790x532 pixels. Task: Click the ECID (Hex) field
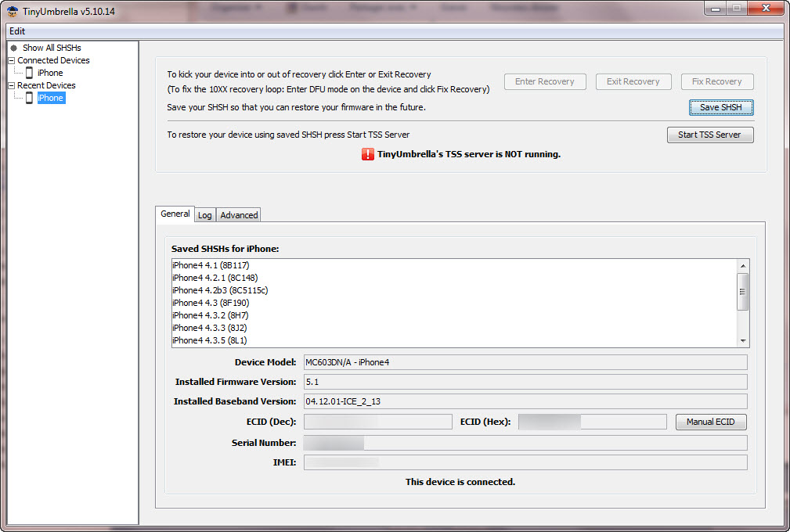(x=593, y=422)
